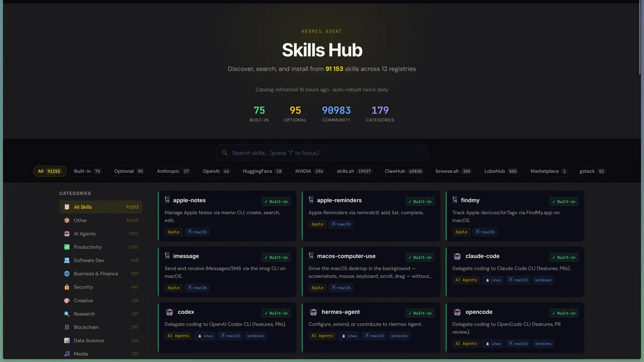Filter by Optional registry
The height and width of the screenshot is (362, 644).
(129, 171)
